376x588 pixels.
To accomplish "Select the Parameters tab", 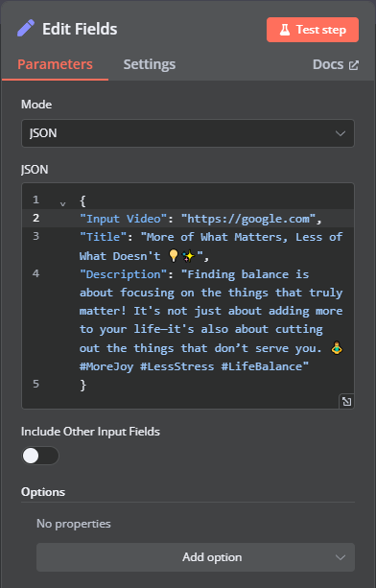I will click(x=55, y=64).
